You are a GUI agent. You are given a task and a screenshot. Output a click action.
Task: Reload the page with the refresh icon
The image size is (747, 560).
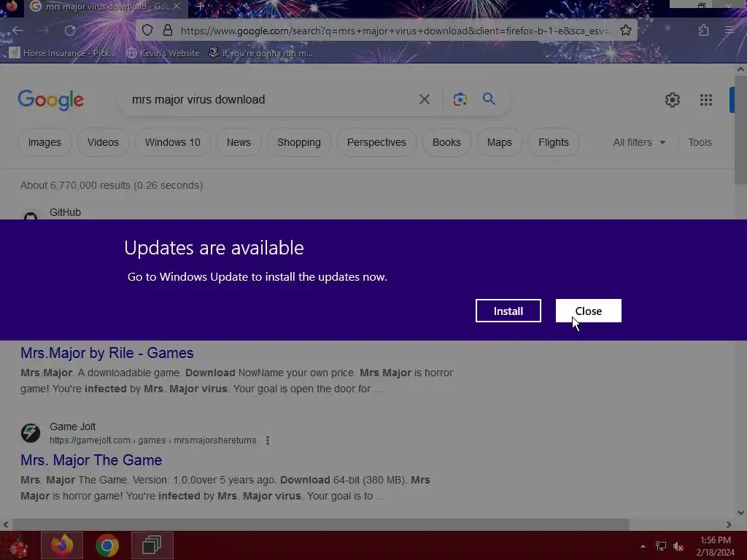tap(70, 31)
